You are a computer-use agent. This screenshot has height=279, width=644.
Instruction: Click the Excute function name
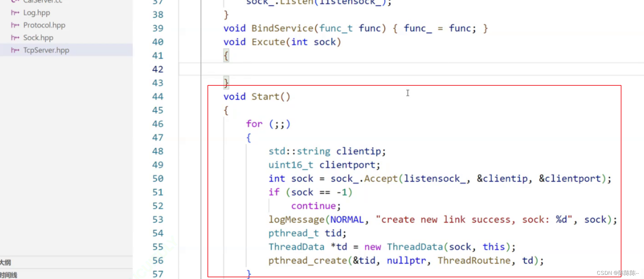pos(268,42)
